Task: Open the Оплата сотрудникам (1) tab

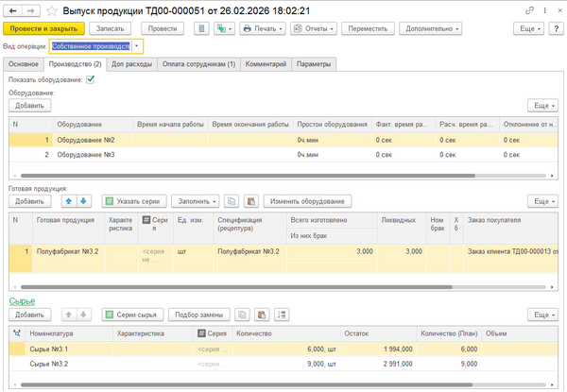Action: 199,63
